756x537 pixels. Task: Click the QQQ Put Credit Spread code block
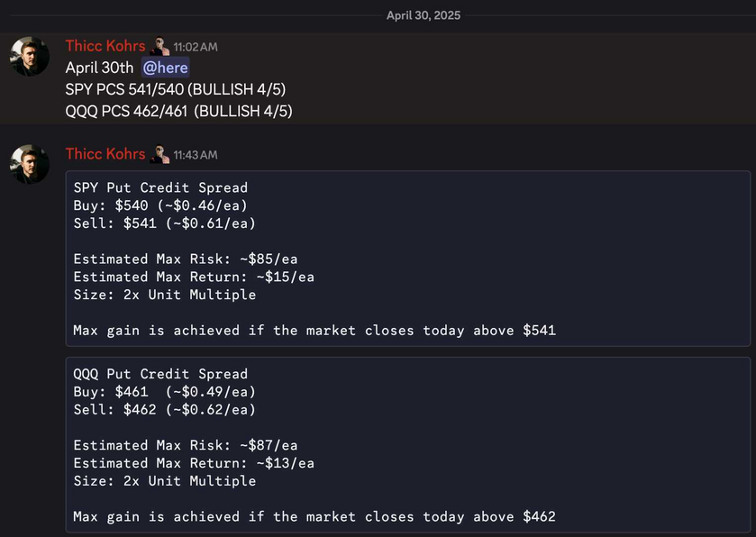pos(408,444)
